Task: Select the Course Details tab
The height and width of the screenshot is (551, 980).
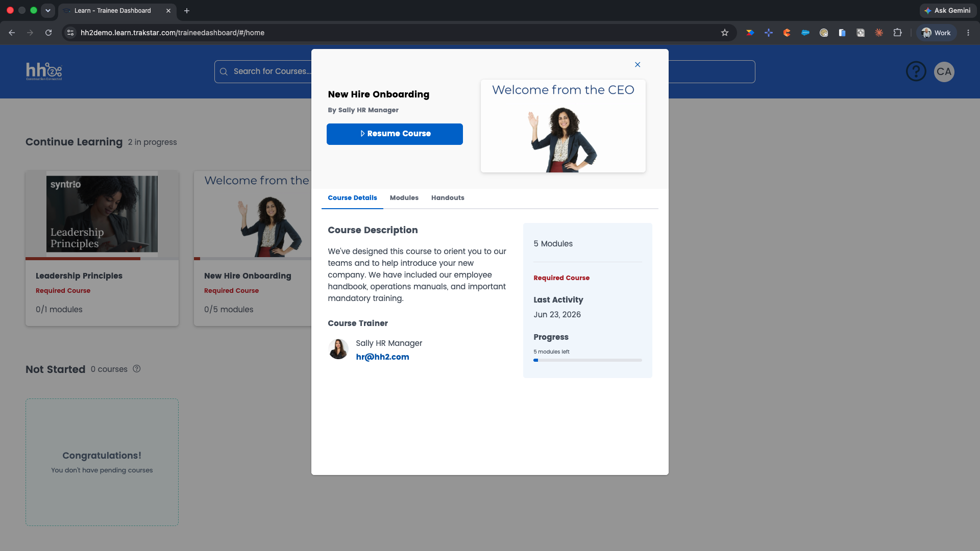Action: (352, 198)
